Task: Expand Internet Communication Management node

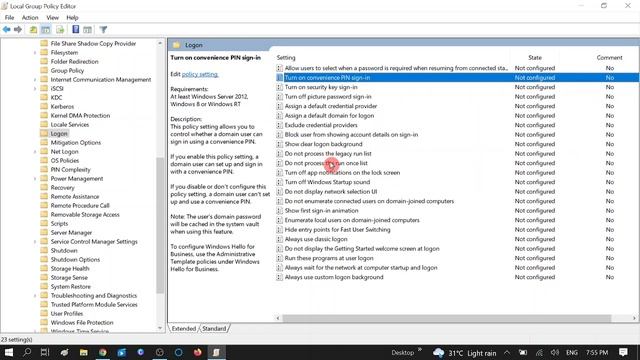Action: (35, 80)
